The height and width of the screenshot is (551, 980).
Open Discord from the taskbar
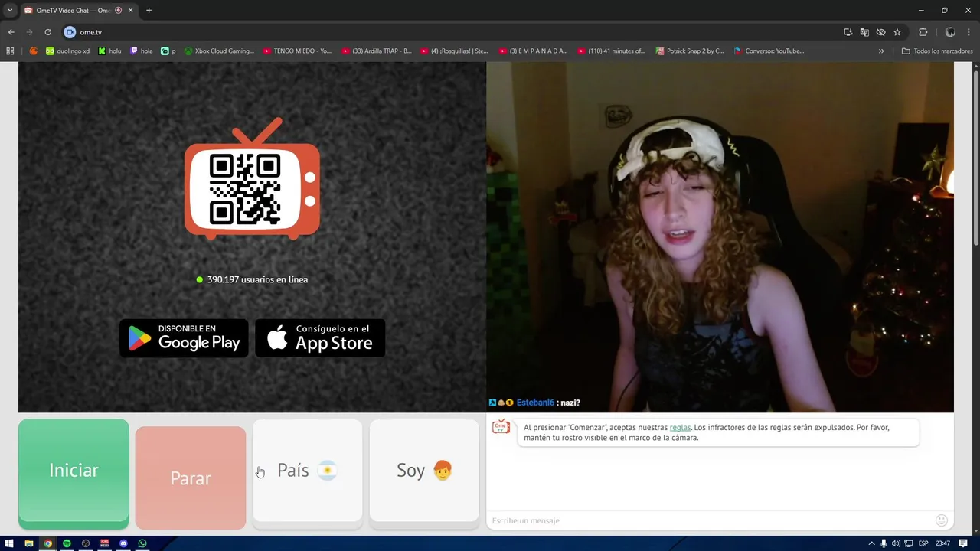pos(123,543)
